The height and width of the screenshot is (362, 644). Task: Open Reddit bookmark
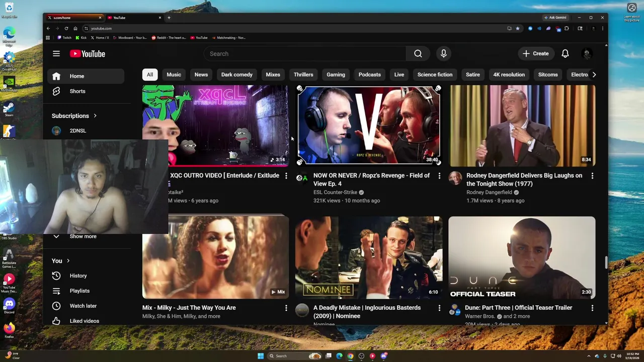[169, 38]
